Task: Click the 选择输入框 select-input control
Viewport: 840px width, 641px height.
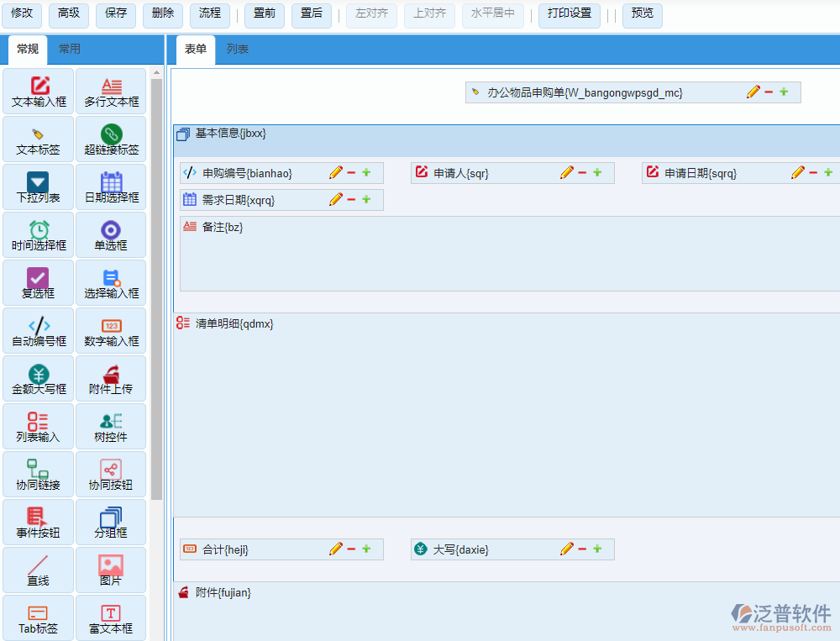Action: tap(111, 284)
